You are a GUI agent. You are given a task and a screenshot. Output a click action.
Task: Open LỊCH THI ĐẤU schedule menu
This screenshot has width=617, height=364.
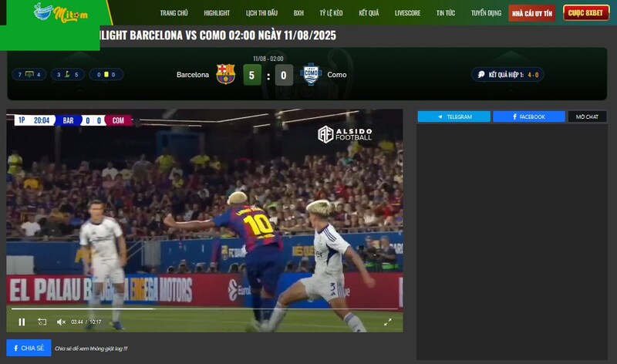(x=261, y=13)
